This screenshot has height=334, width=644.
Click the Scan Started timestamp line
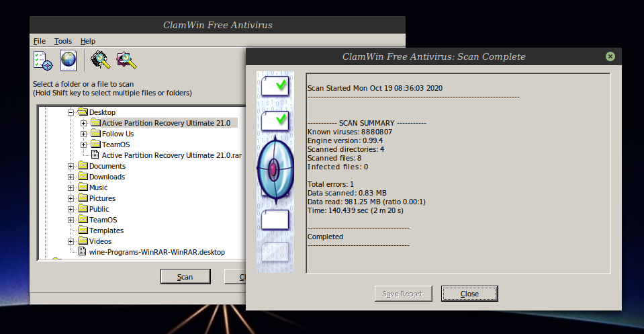click(x=375, y=88)
